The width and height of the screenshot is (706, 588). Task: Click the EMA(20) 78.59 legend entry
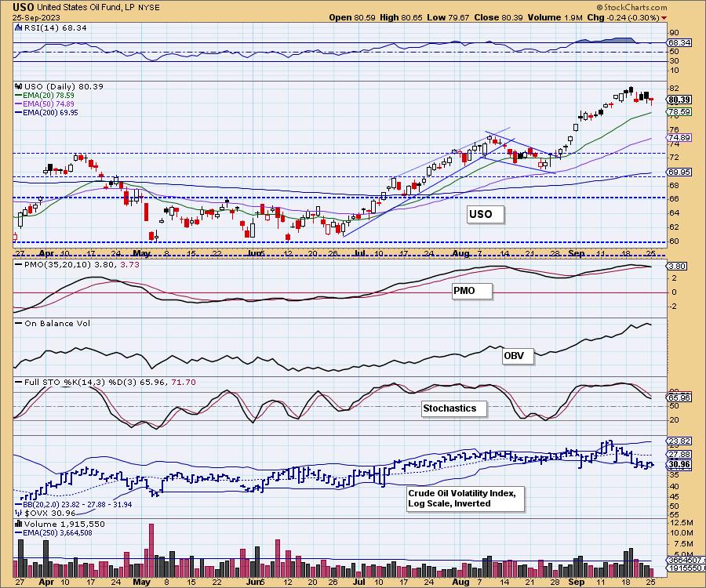click(49, 96)
